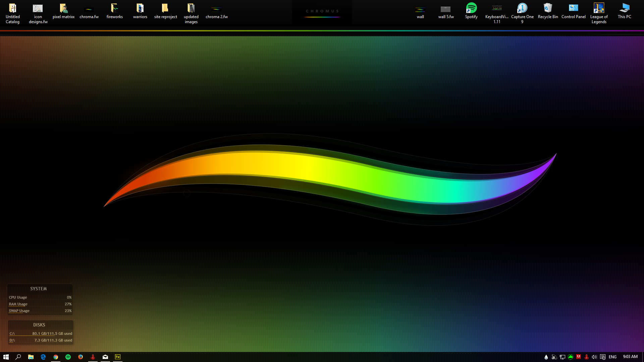Click the green cloud tray icon
Image resolution: width=644 pixels, height=362 pixels.
(x=571, y=357)
